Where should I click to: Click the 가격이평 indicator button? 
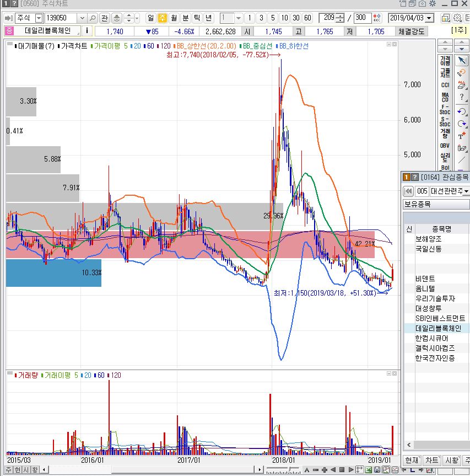tap(445, 61)
